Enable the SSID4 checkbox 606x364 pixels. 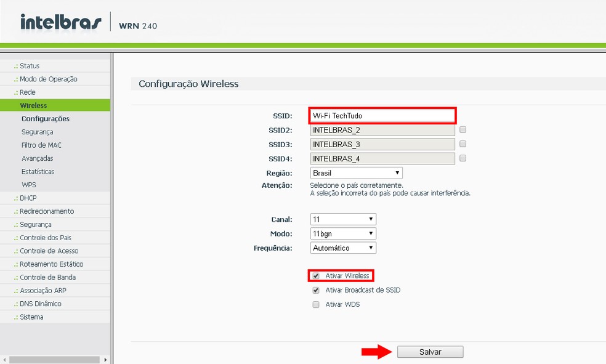[x=463, y=158]
